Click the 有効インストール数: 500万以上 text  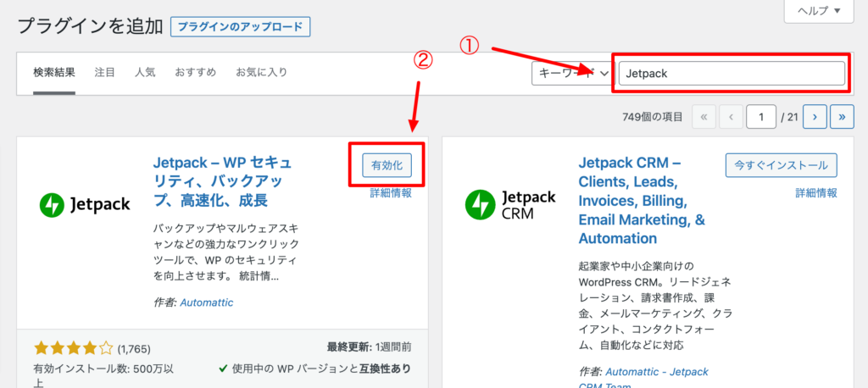[x=103, y=375]
